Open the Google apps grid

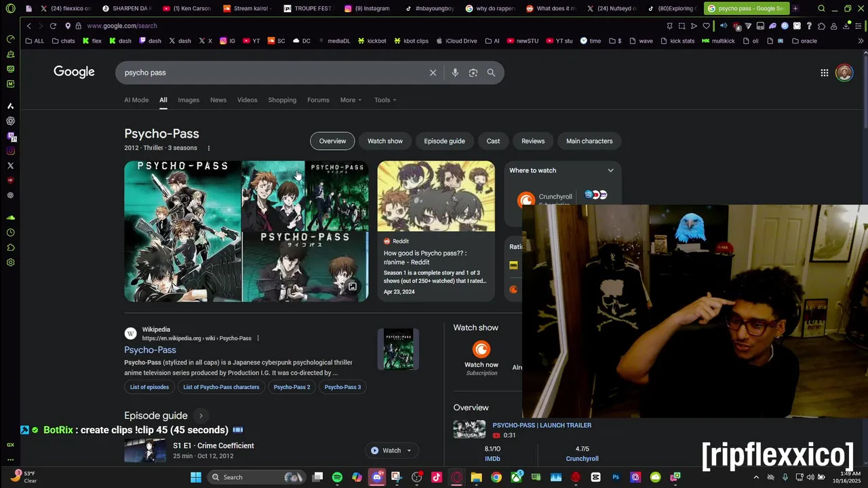coord(825,73)
